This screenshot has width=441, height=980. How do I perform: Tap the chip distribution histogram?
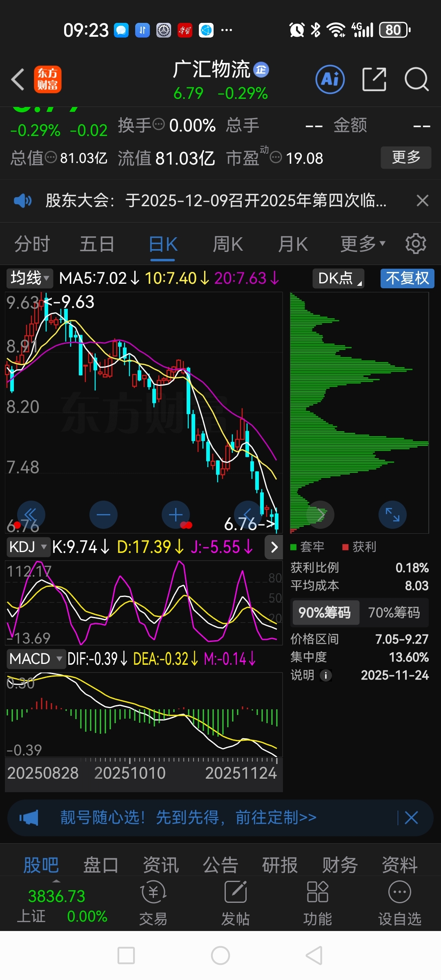point(359,412)
